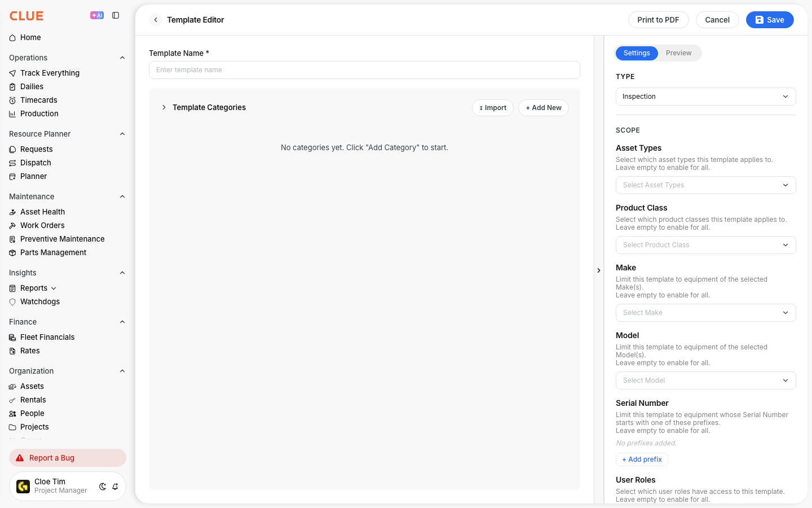Screen dimensions: 812x508
Task: Collapse the Resource Planner section
Action: click(x=122, y=134)
